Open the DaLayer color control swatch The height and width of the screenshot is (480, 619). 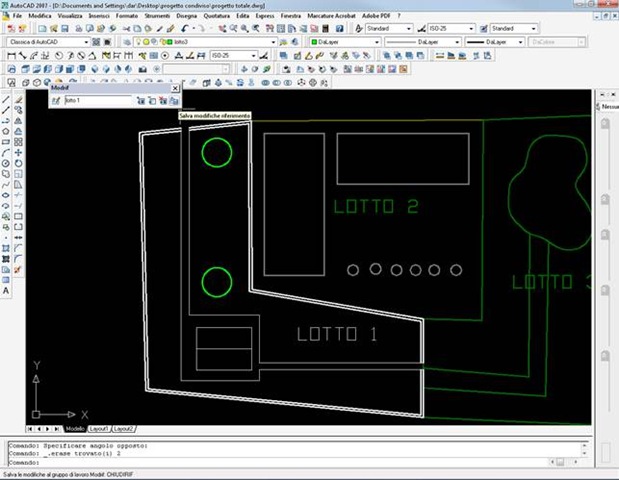pos(345,43)
